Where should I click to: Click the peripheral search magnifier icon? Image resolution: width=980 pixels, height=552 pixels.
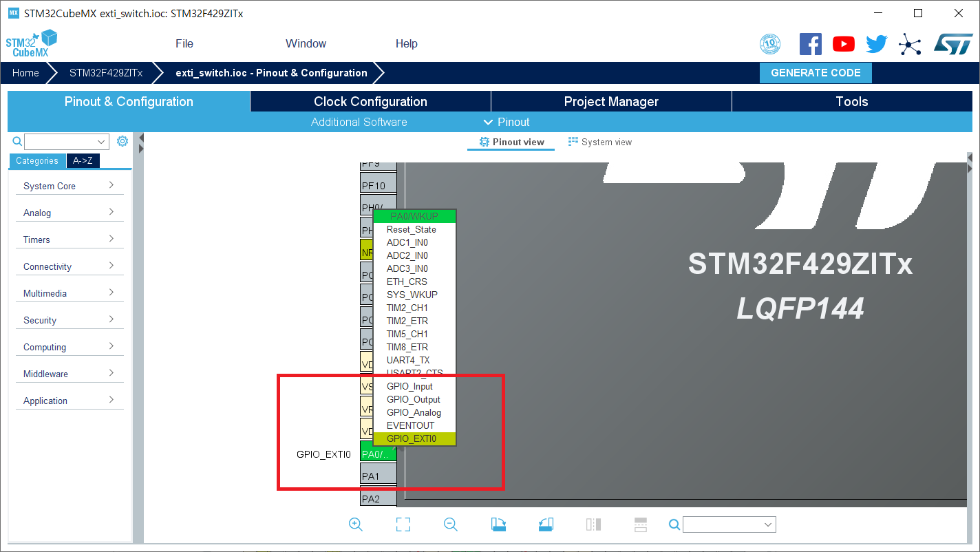click(18, 141)
